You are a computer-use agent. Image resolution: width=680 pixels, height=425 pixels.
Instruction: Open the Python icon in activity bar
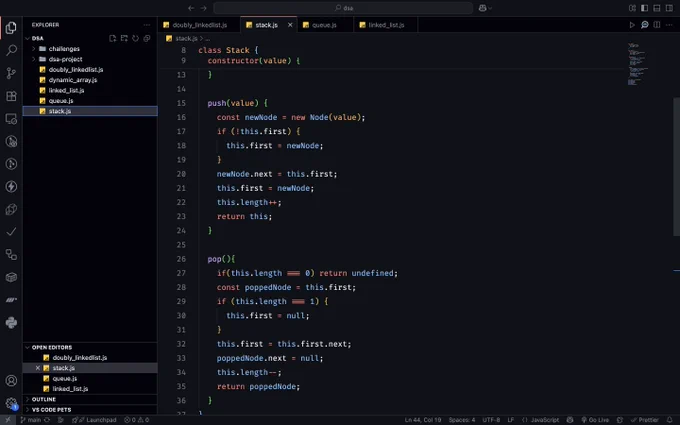pyautogui.click(x=11, y=322)
